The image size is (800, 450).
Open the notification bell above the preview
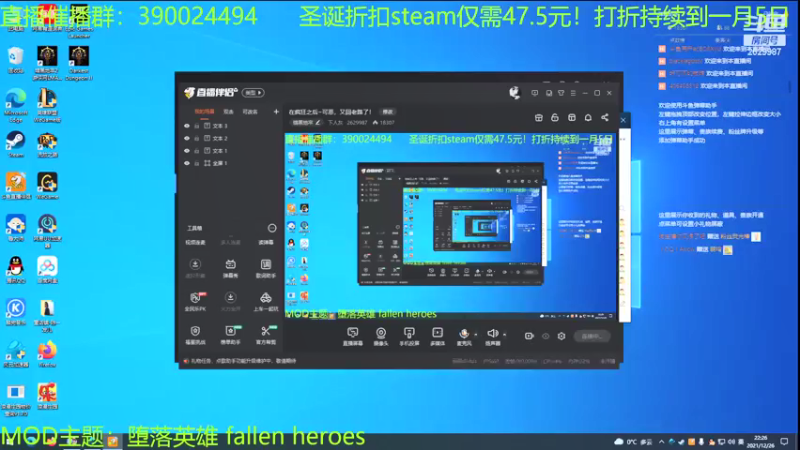pos(588,118)
